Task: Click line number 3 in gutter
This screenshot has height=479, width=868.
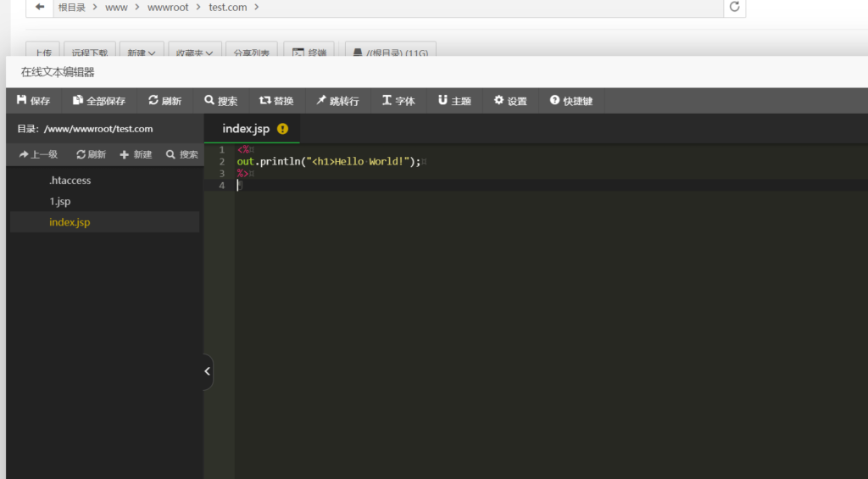Action: point(222,173)
